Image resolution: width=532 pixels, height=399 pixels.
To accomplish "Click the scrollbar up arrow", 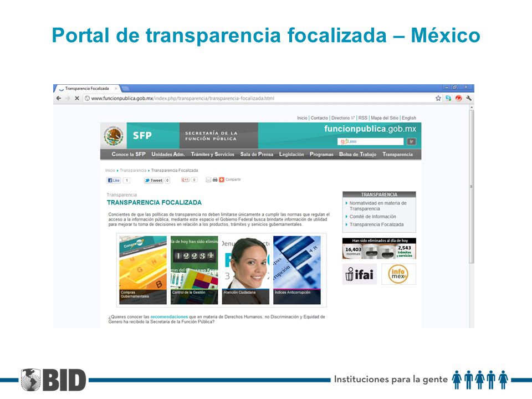I will [471, 107].
